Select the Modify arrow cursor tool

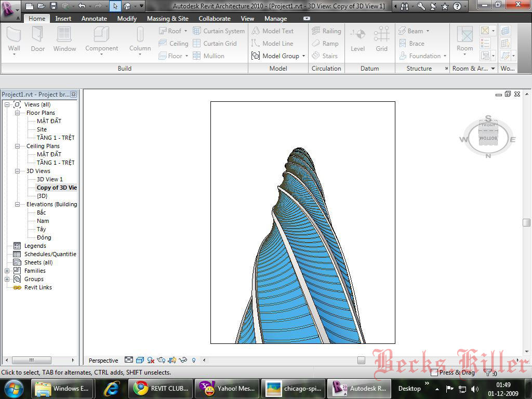pos(115,6)
